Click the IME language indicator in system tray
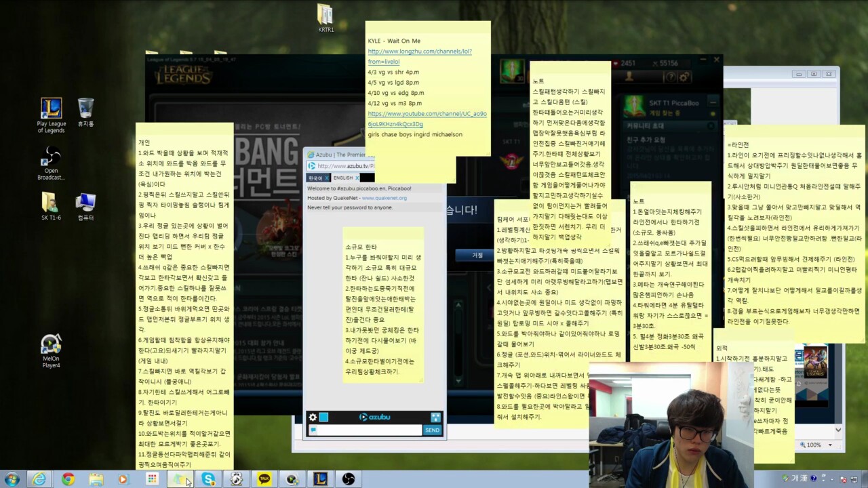 793,478
